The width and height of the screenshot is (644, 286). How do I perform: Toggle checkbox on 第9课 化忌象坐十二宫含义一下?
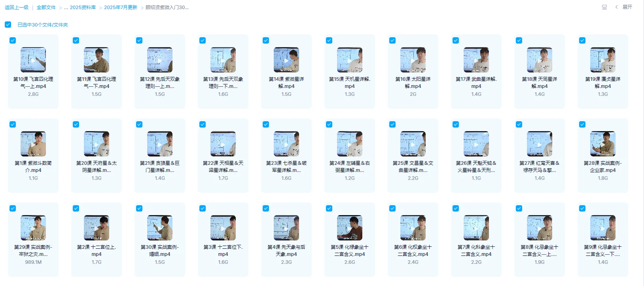pos(582,208)
